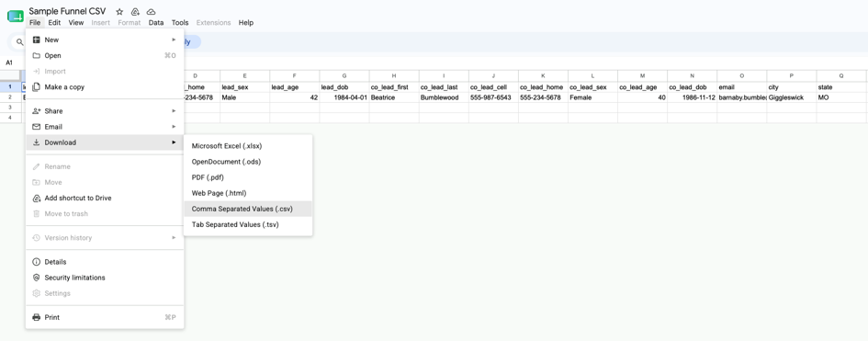Click the co_lead_first header cell

[x=394, y=87]
